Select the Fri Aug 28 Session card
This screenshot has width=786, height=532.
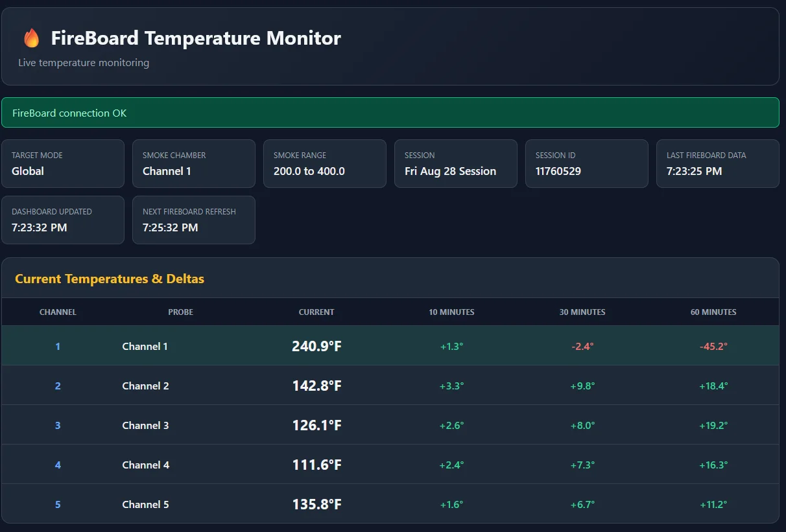[456, 164]
